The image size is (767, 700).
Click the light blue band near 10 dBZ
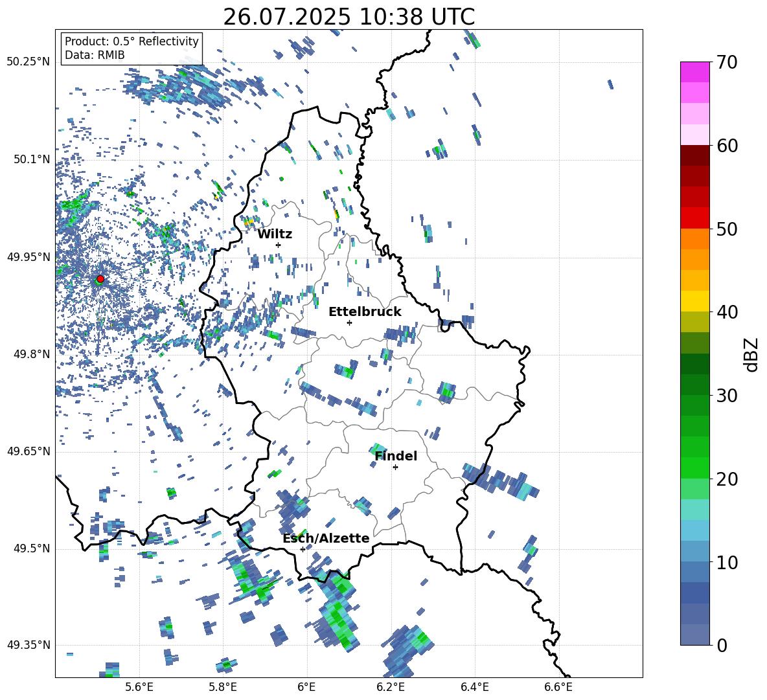click(x=694, y=552)
